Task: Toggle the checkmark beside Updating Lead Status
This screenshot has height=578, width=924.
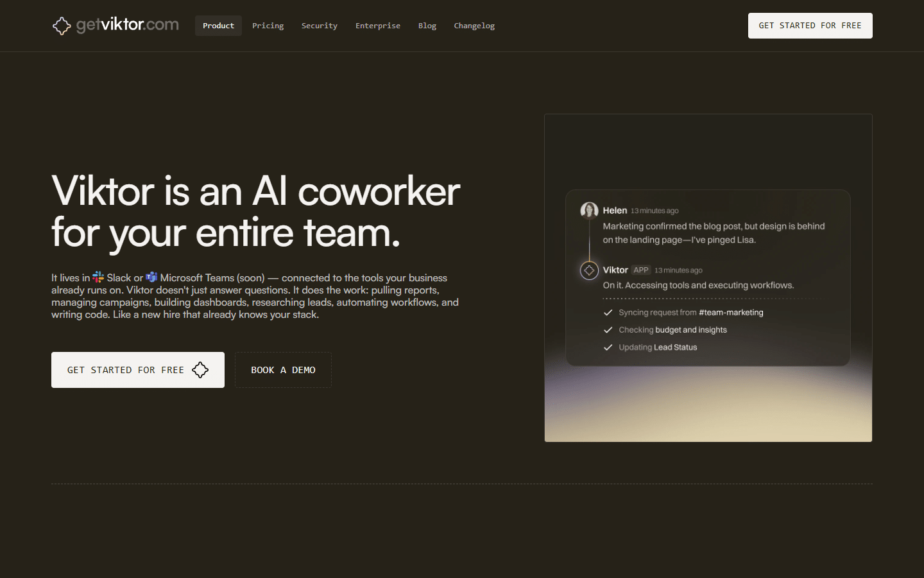Action: 608,347
